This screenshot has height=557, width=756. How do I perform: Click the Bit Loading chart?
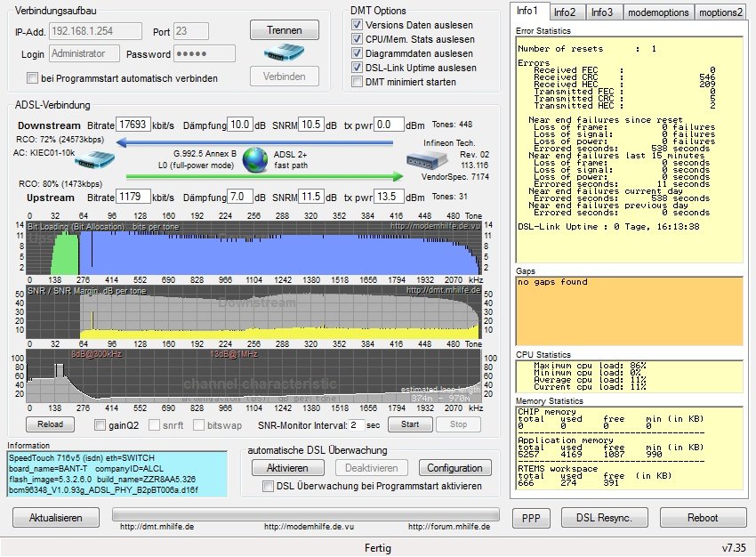tap(253, 248)
